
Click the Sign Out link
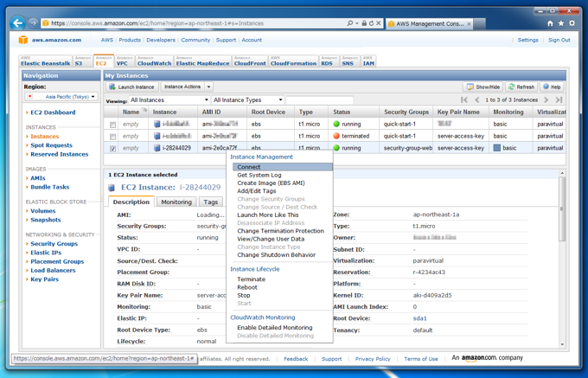point(559,40)
